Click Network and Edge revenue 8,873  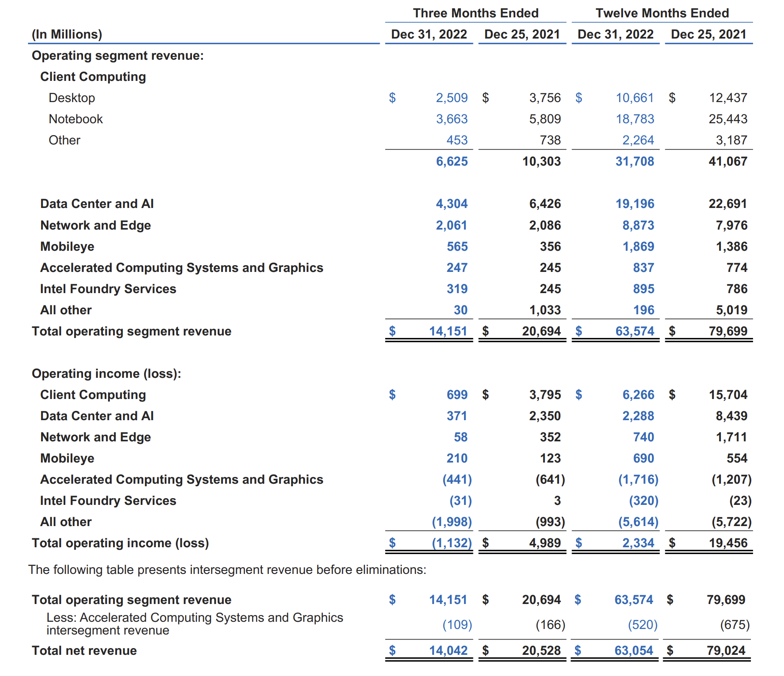pyautogui.click(x=638, y=225)
